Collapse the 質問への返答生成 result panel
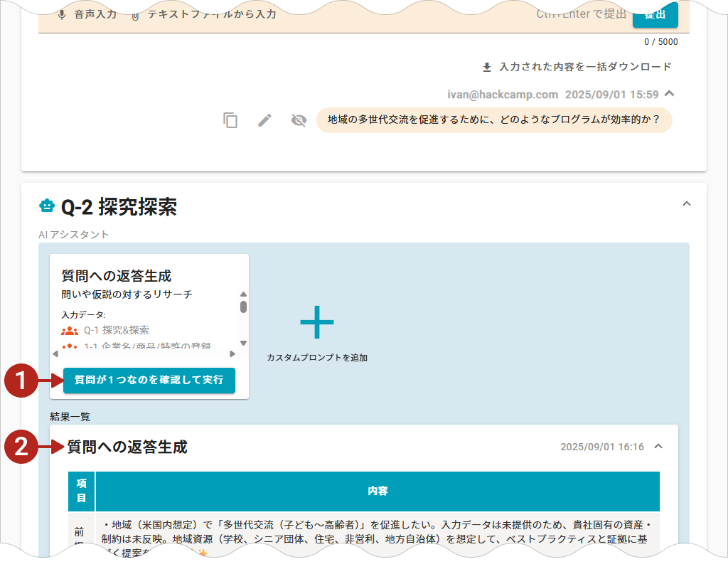728x579 pixels. point(658,447)
